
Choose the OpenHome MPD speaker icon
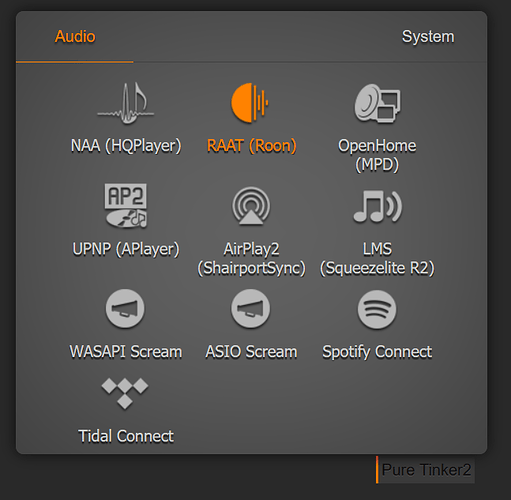pos(377,103)
